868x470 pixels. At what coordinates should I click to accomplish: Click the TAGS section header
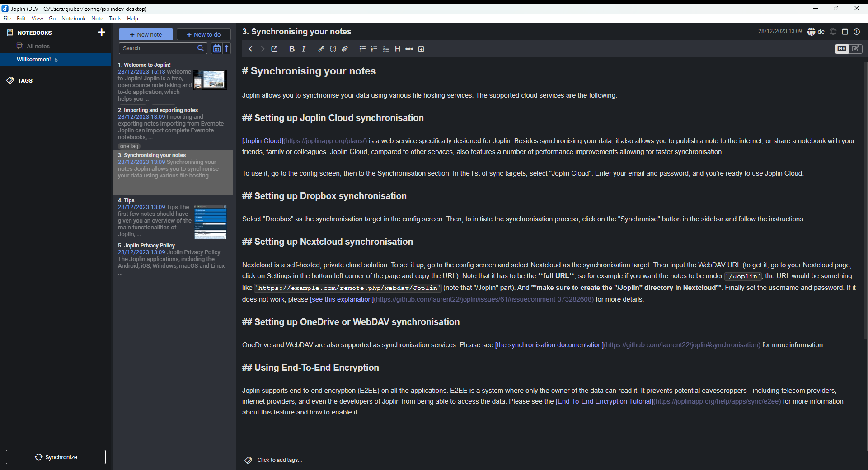click(25, 80)
